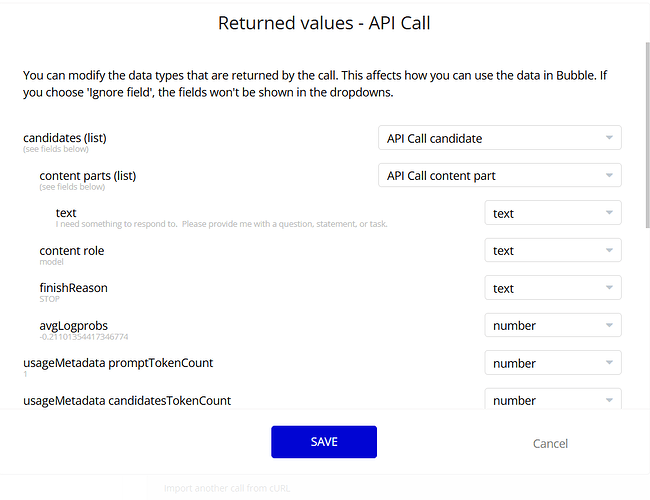The height and width of the screenshot is (500, 650).
Task: Expand the data type dropdown for text field
Action: (552, 213)
